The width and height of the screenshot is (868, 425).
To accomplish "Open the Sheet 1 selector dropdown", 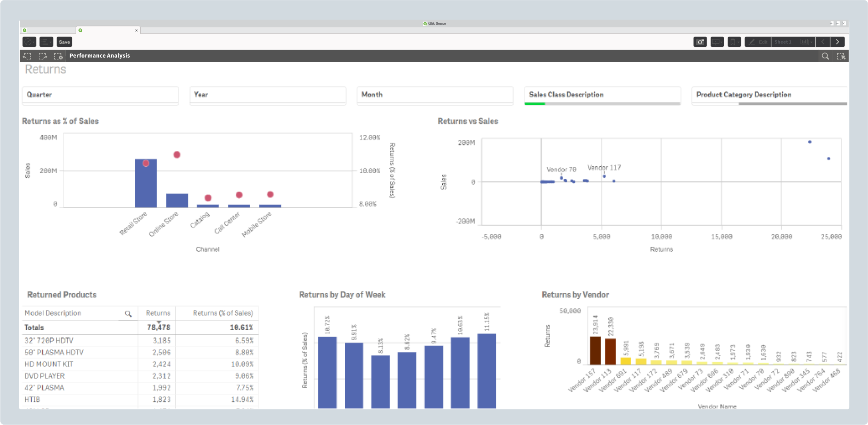I will click(x=793, y=42).
